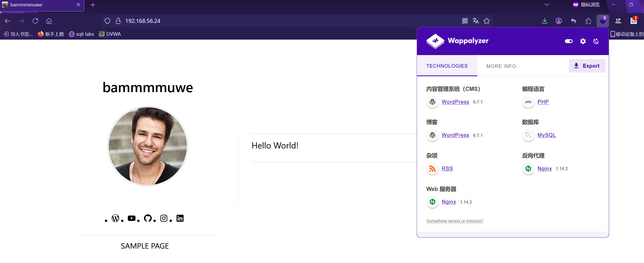Click the WordPress social icon on page

(x=115, y=218)
